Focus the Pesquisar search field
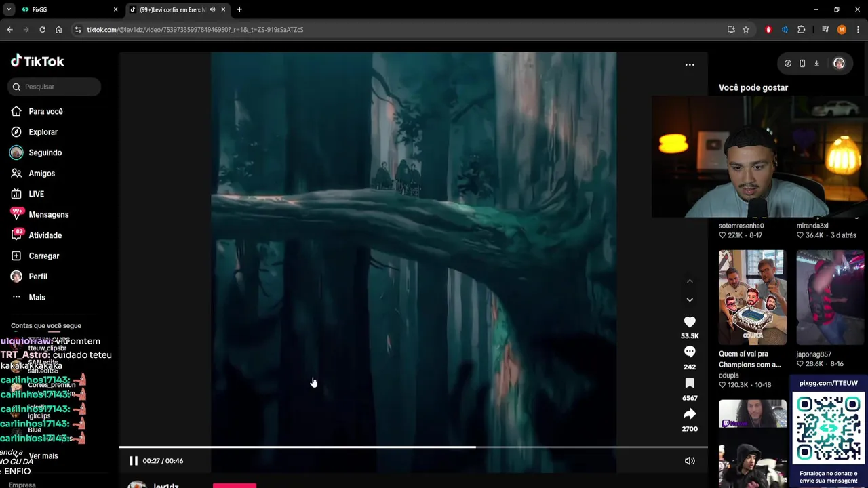The height and width of the screenshot is (488, 868). (x=56, y=87)
